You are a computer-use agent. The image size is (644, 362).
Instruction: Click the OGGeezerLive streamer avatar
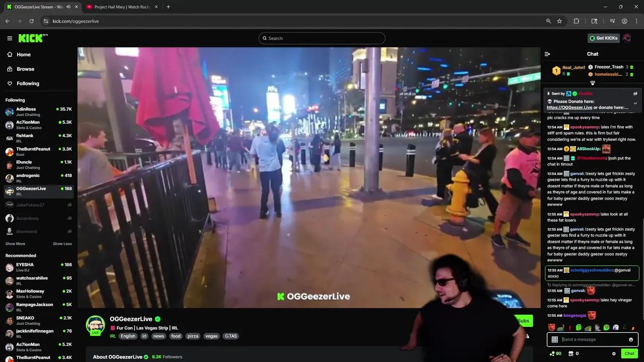pos(95,326)
